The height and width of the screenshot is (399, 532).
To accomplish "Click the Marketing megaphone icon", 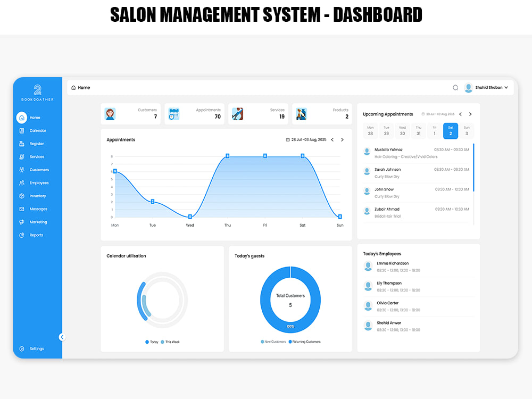I will 22,222.
